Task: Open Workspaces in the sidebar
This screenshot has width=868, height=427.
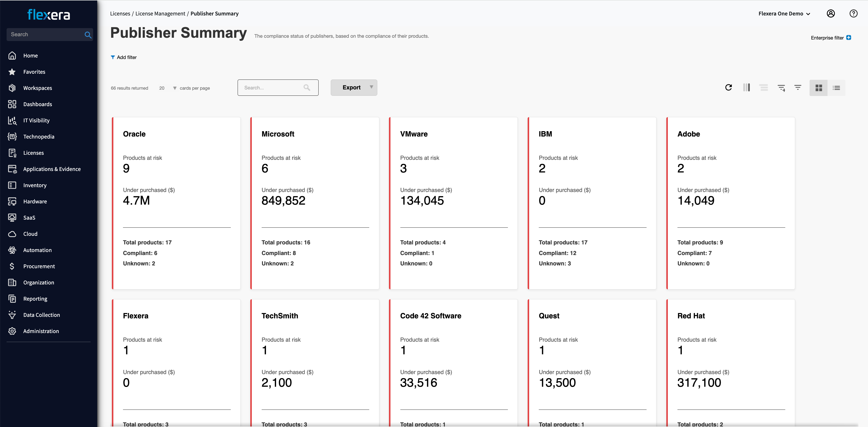Action: pyautogui.click(x=37, y=88)
